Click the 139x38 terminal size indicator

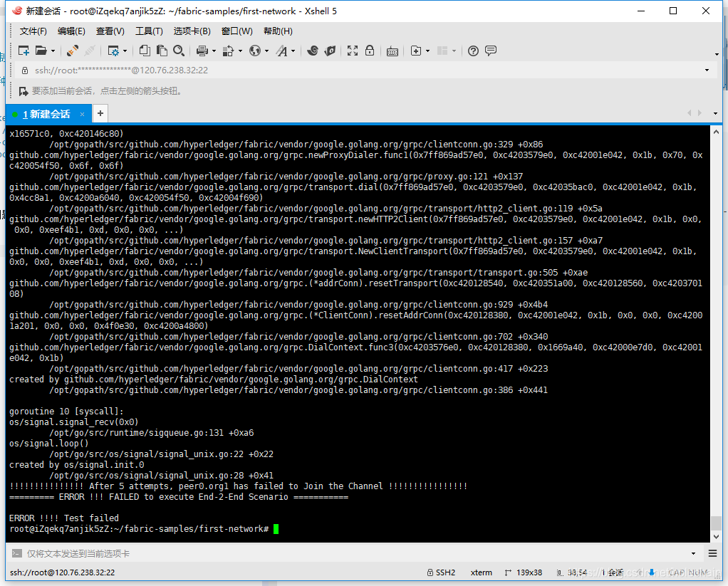point(524,572)
